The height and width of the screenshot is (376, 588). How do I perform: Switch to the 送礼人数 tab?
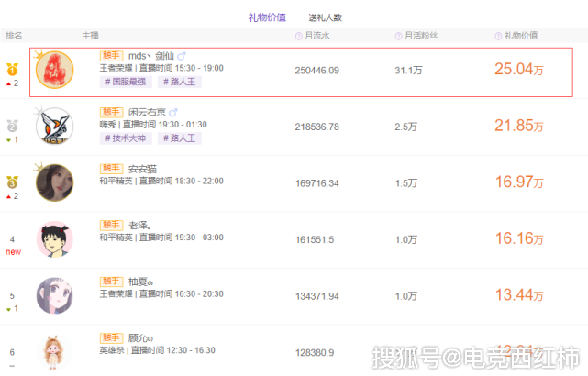(x=325, y=17)
